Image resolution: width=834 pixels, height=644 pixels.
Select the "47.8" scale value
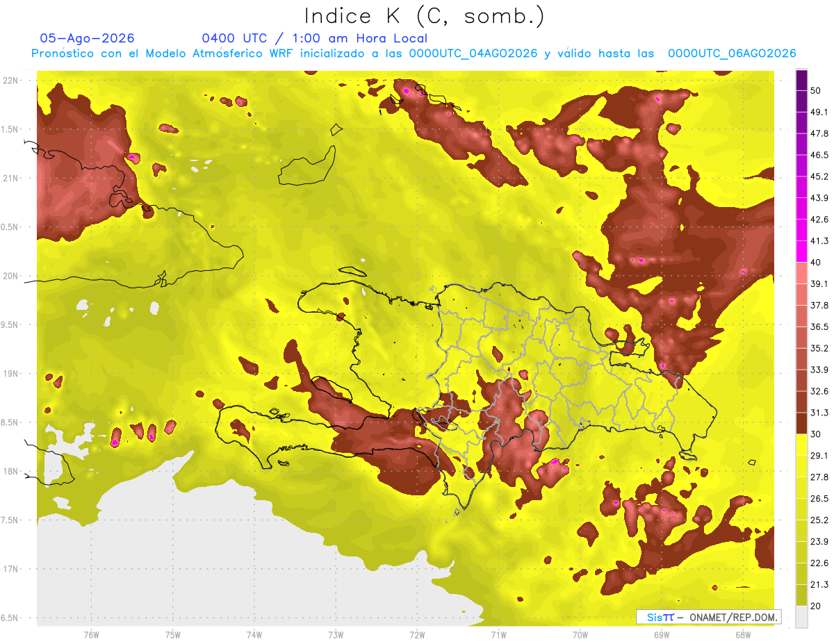819,133
